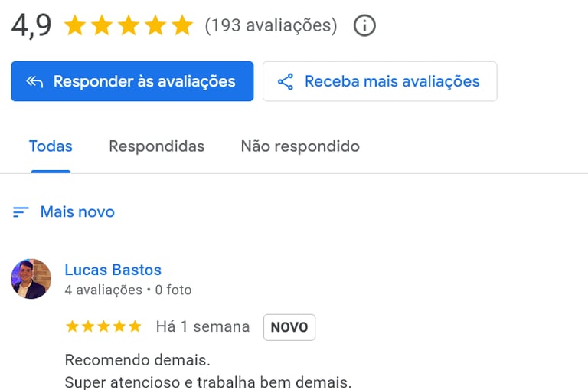588x390 pixels.
Task: Open the Mais novo sort dropdown
Action: click(77, 212)
